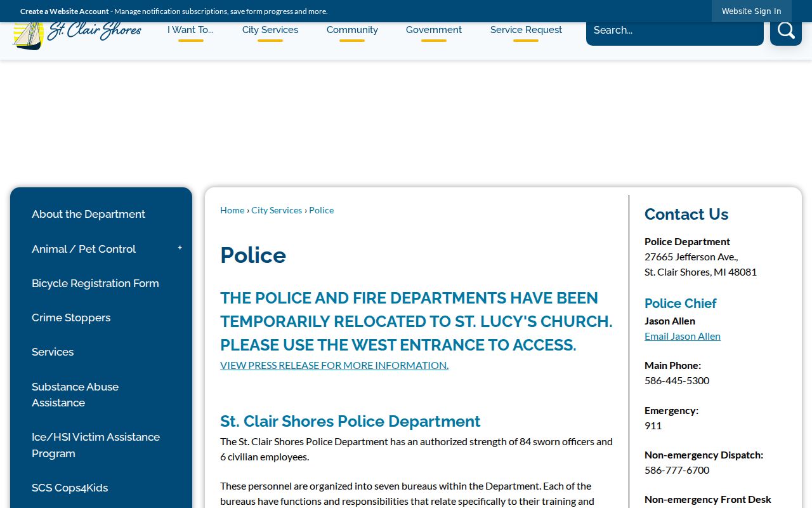Go to Crime Stoppers page
812x508 pixels.
pyautogui.click(x=71, y=317)
